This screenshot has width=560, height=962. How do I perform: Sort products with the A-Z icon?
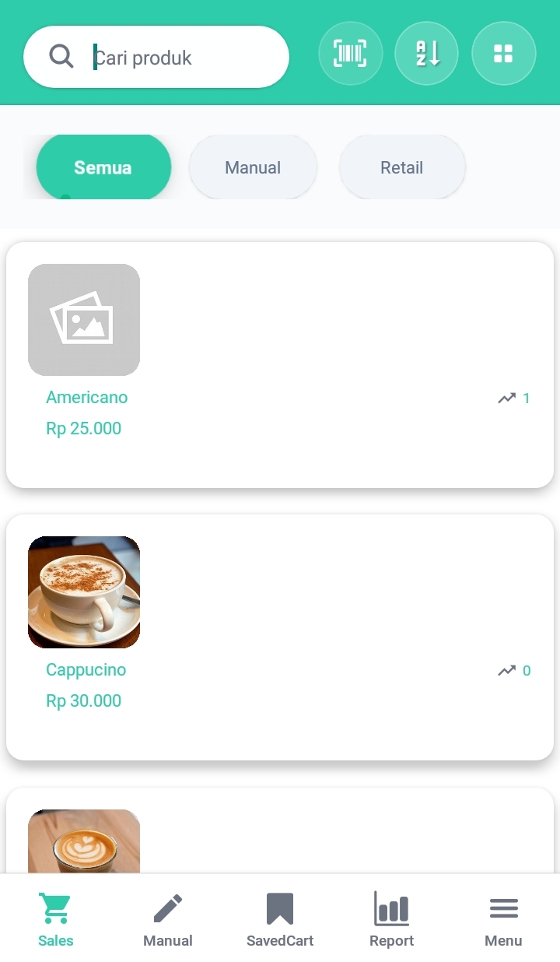click(x=426, y=54)
